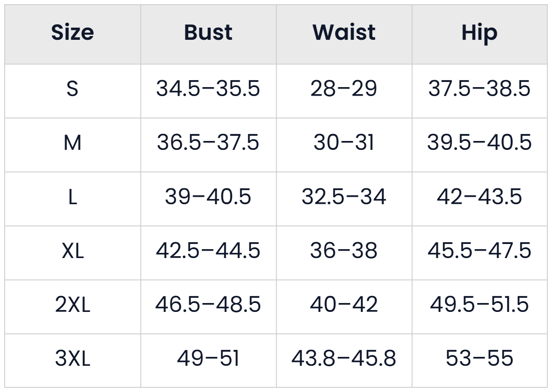Image resolution: width=552 pixels, height=392 pixels.
Task: Click bust measurement 42.5–44.5
Action: 208,251
